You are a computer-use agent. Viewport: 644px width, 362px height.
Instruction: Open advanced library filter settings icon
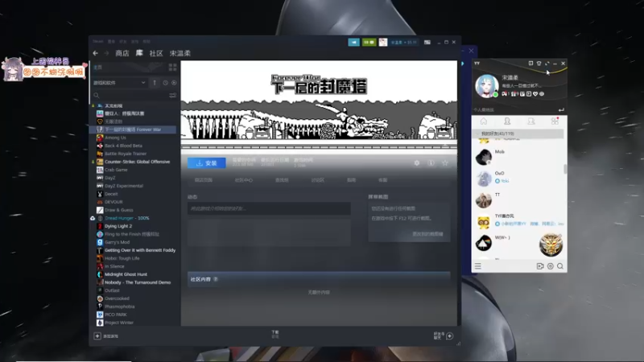point(173,95)
